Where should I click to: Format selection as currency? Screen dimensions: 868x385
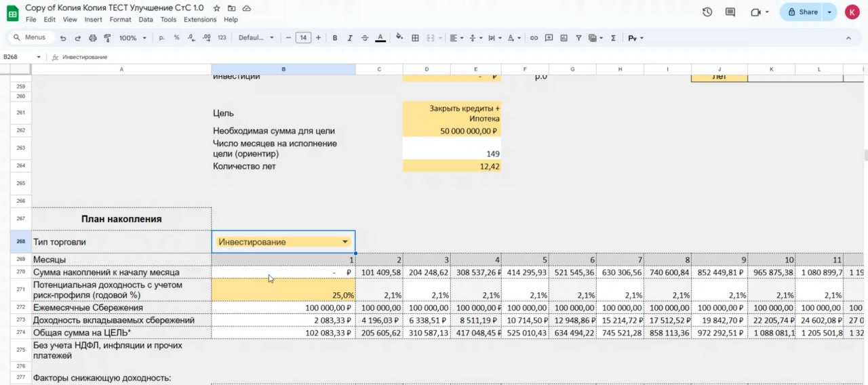click(x=162, y=38)
